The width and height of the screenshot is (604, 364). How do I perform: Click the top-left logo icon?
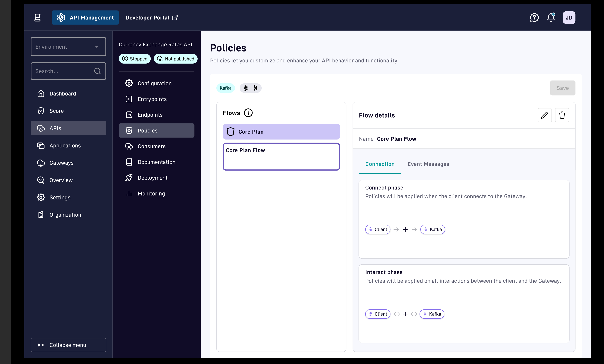[x=38, y=18]
